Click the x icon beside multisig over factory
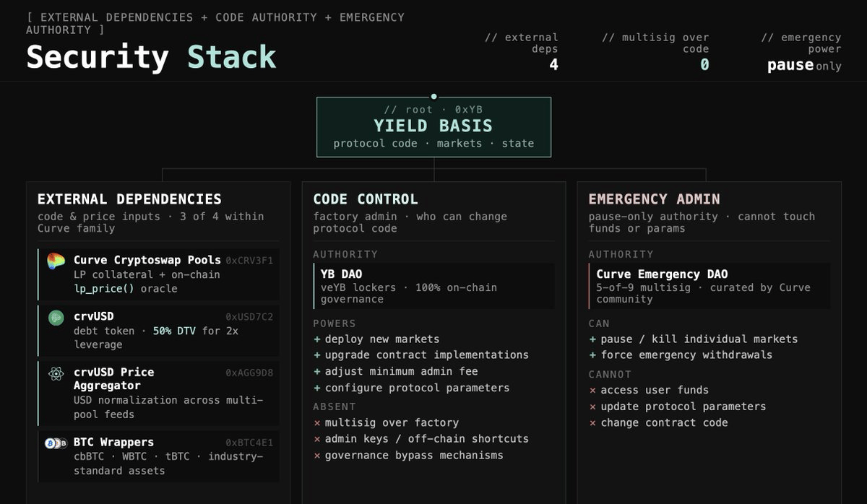This screenshot has height=504, width=867. tap(316, 422)
